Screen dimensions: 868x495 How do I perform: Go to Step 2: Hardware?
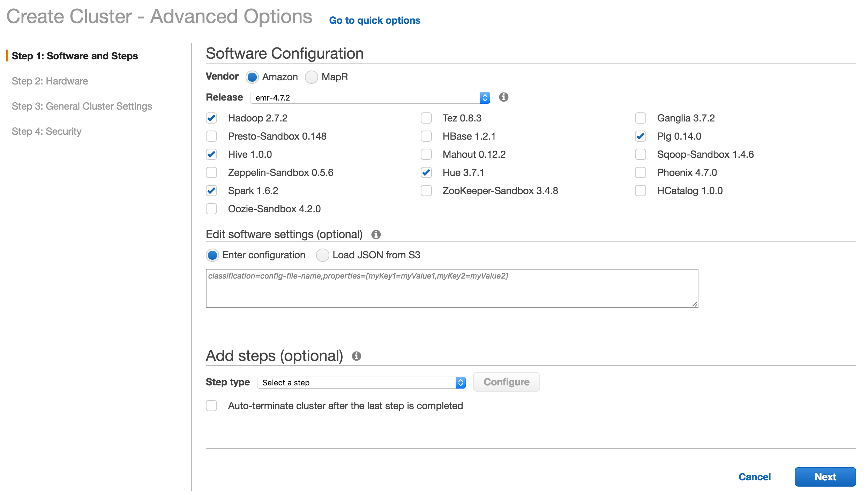(50, 81)
